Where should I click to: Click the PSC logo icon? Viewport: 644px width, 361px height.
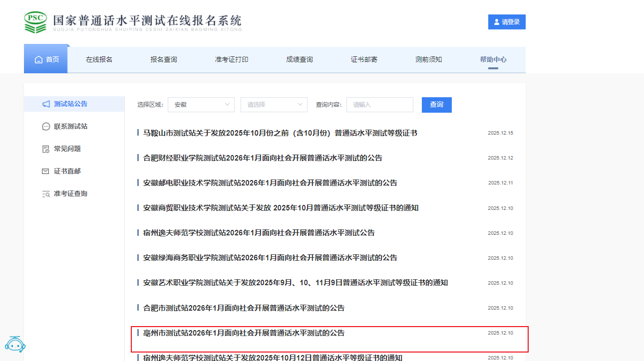[35, 22]
